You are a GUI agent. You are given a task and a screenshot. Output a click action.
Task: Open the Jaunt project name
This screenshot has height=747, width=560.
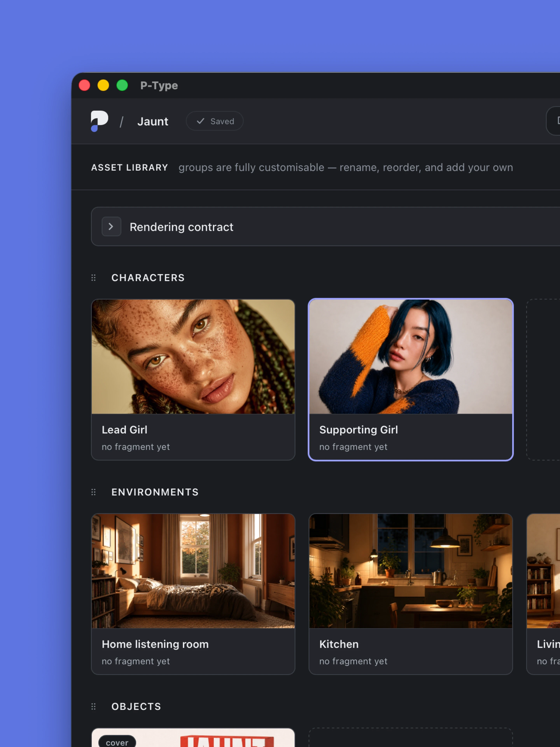click(153, 122)
